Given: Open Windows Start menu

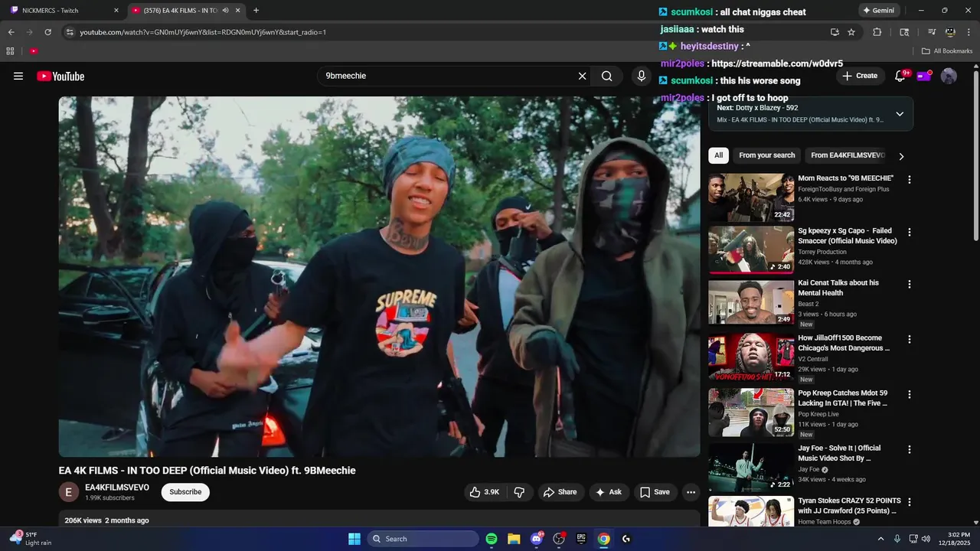Looking at the screenshot, I should click(354, 539).
